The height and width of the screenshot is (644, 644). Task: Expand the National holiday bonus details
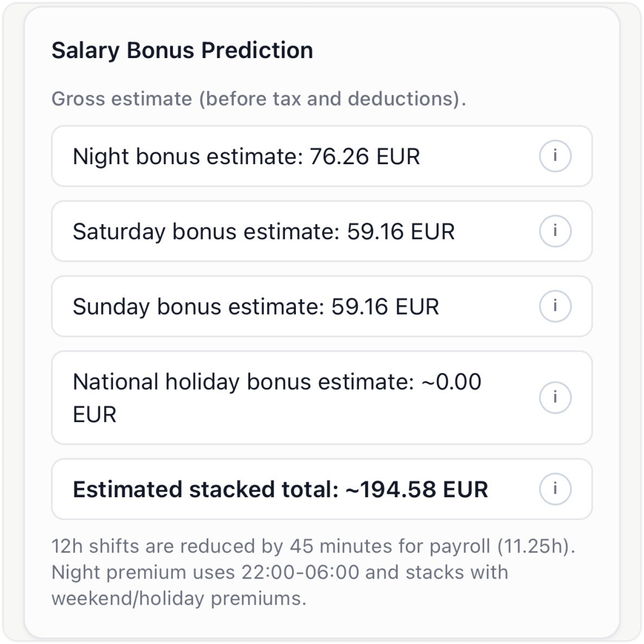(555, 397)
